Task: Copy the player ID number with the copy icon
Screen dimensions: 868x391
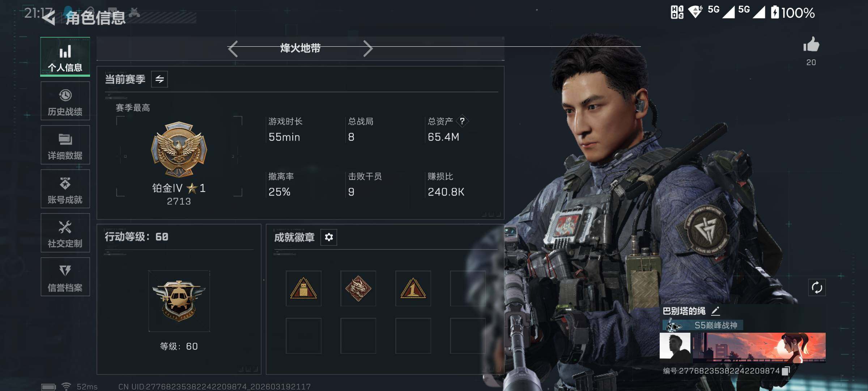Action: pos(786,371)
